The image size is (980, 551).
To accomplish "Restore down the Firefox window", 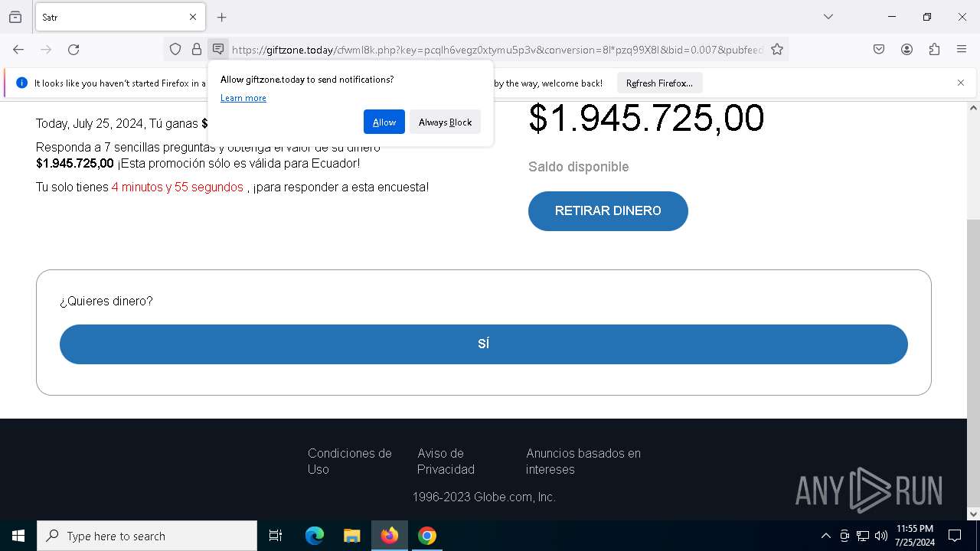I will pos(927,17).
